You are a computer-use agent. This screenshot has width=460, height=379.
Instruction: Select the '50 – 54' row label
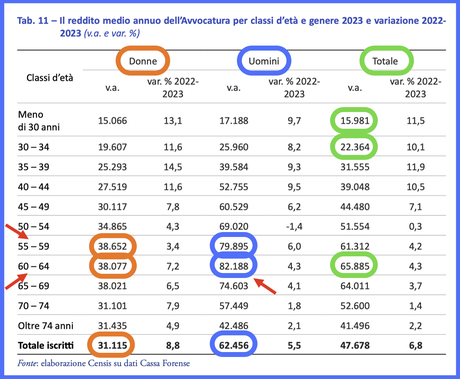tap(33, 226)
